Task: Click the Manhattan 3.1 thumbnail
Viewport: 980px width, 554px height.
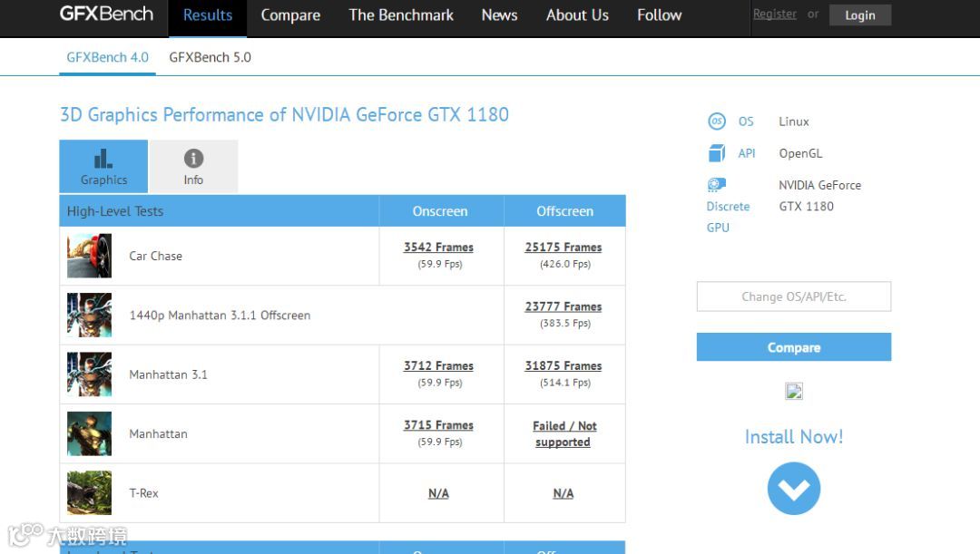Action: [x=89, y=374]
